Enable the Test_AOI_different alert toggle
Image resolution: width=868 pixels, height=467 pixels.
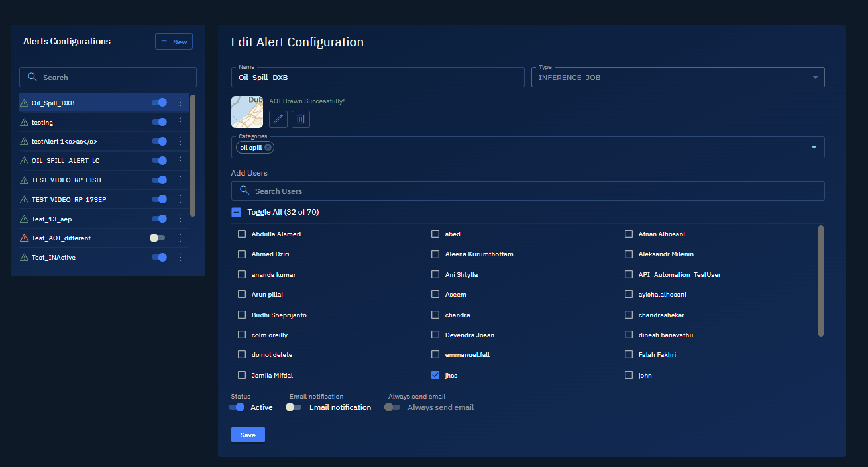[158, 238]
